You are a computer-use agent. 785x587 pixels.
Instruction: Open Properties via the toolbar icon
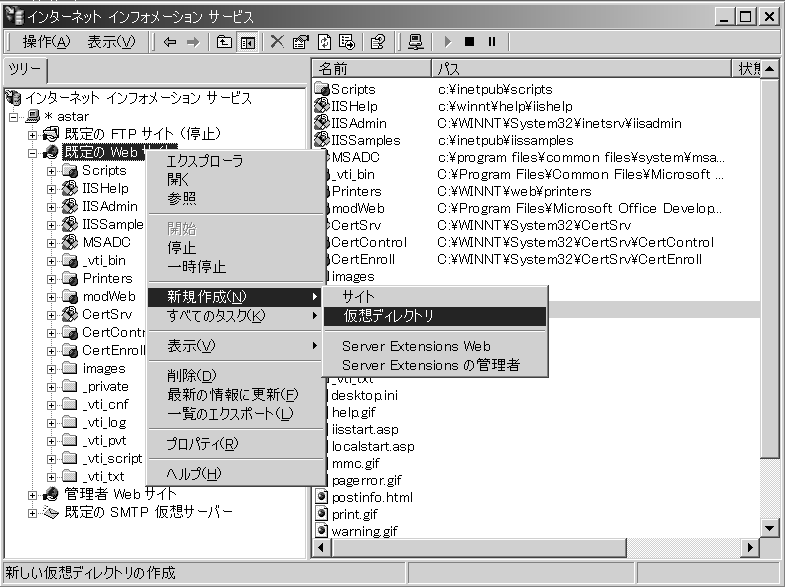click(x=300, y=42)
